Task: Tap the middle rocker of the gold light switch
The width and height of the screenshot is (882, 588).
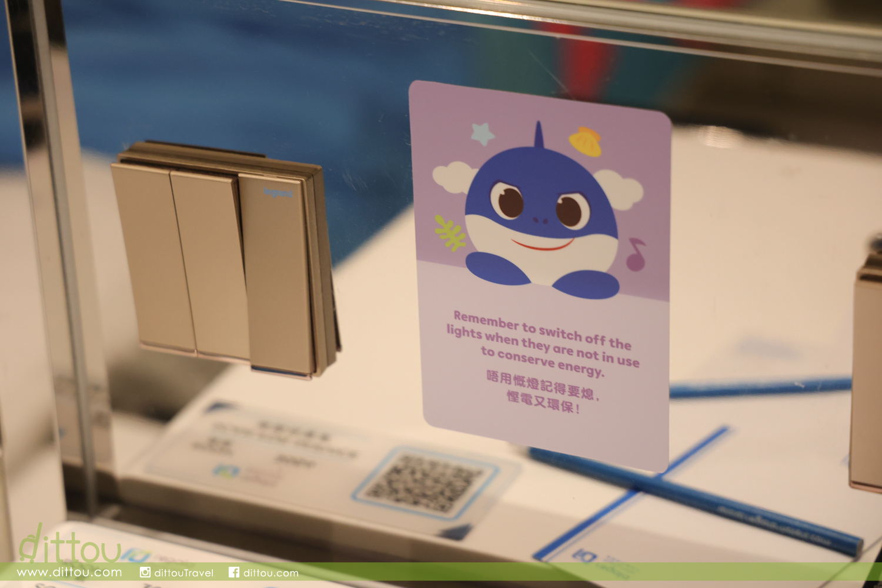Action: [210, 265]
